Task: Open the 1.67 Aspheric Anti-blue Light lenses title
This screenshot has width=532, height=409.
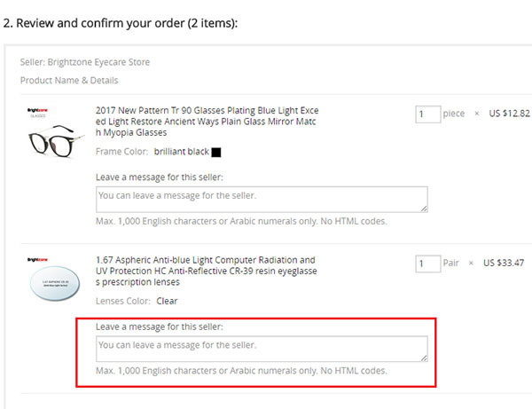Action: point(207,271)
